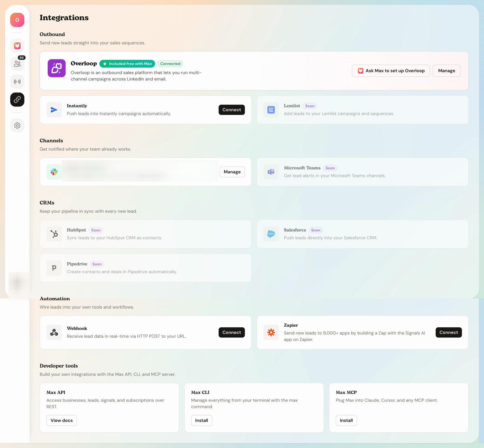This screenshot has width=484, height=448.
Task: Click the Slack logo icon
Action: point(54,172)
